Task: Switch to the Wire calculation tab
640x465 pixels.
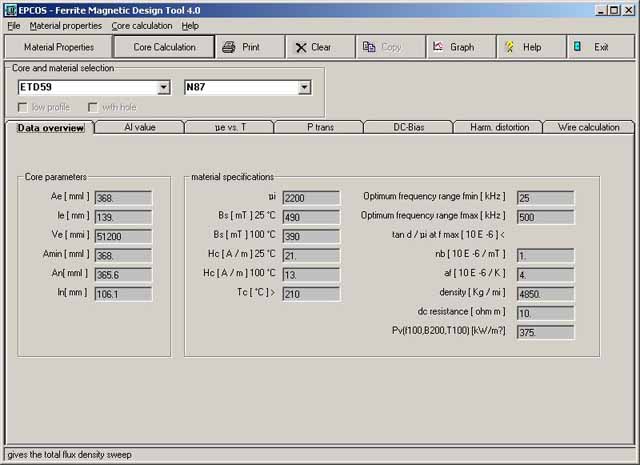Action: 589,127
